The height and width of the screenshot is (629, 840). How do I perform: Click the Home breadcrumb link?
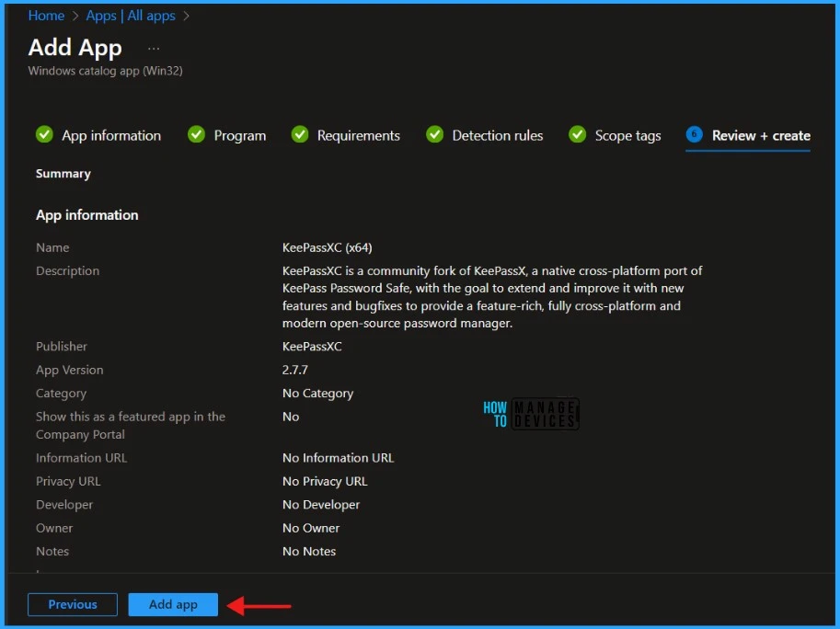tap(46, 16)
